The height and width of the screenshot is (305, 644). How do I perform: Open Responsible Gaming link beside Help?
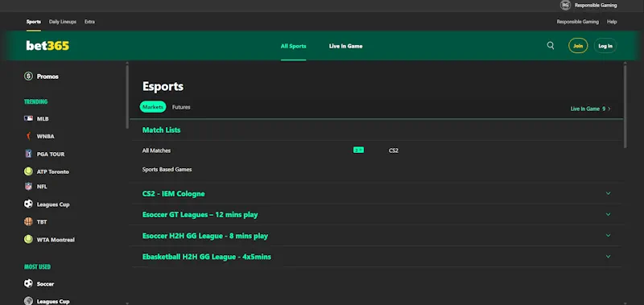[577, 22]
